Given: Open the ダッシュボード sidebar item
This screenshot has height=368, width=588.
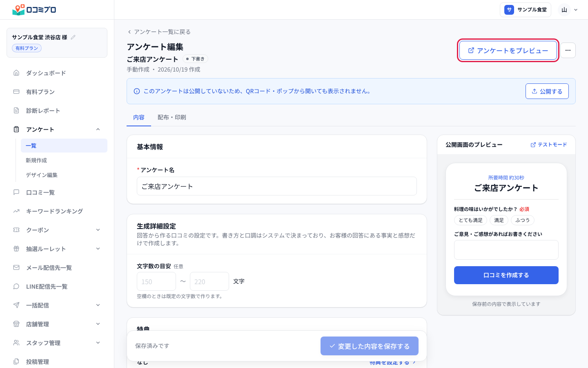Looking at the screenshot, I should pos(57,73).
